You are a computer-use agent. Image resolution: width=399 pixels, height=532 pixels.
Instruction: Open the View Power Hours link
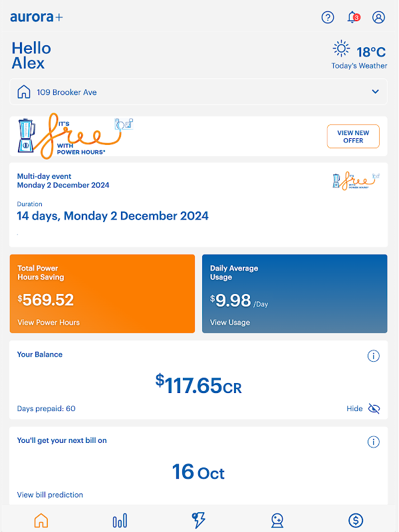49,323
